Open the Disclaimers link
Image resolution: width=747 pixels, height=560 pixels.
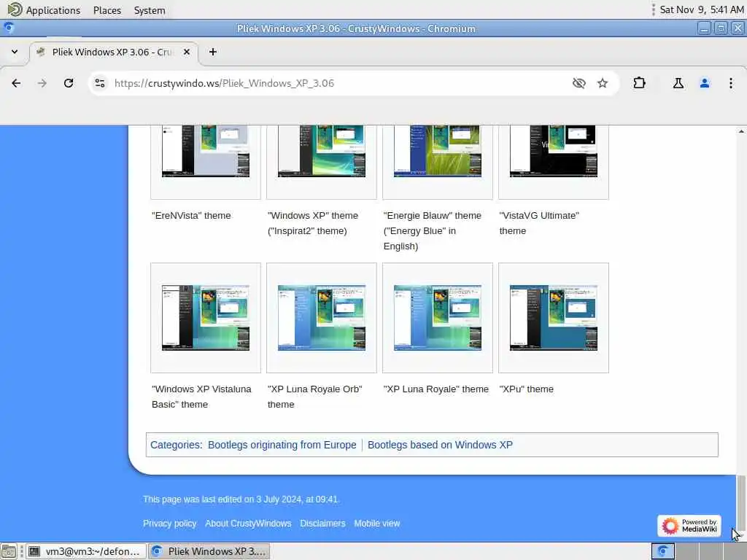pyautogui.click(x=322, y=524)
